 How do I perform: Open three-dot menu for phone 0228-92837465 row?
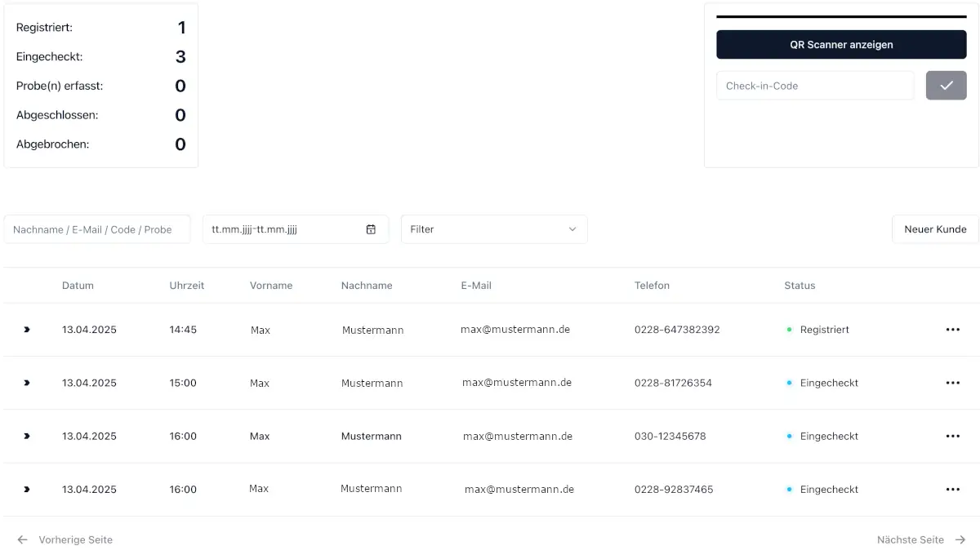pos(952,490)
